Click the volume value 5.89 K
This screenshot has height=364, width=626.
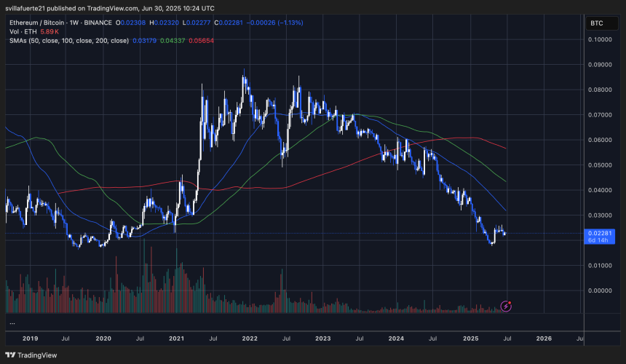click(49, 31)
